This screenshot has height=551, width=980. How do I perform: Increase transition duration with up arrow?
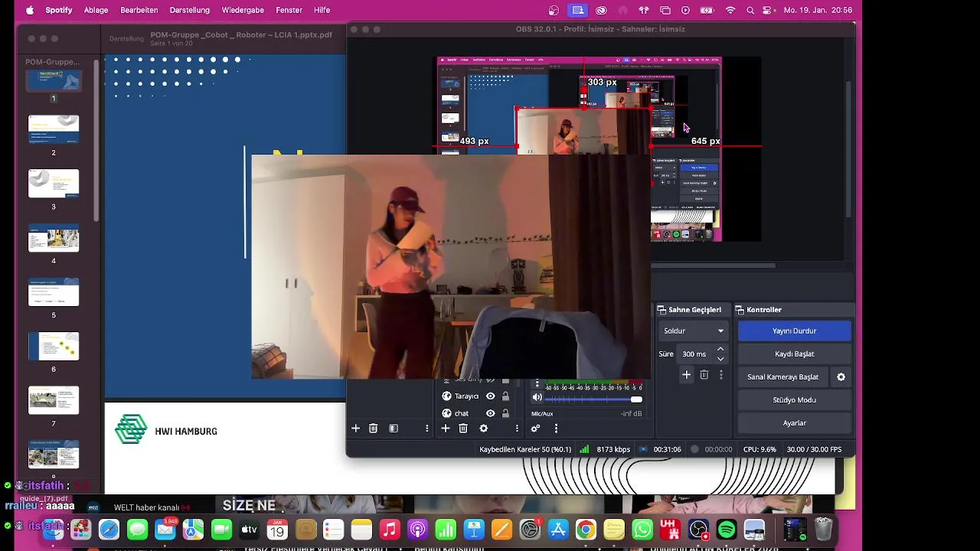point(720,350)
